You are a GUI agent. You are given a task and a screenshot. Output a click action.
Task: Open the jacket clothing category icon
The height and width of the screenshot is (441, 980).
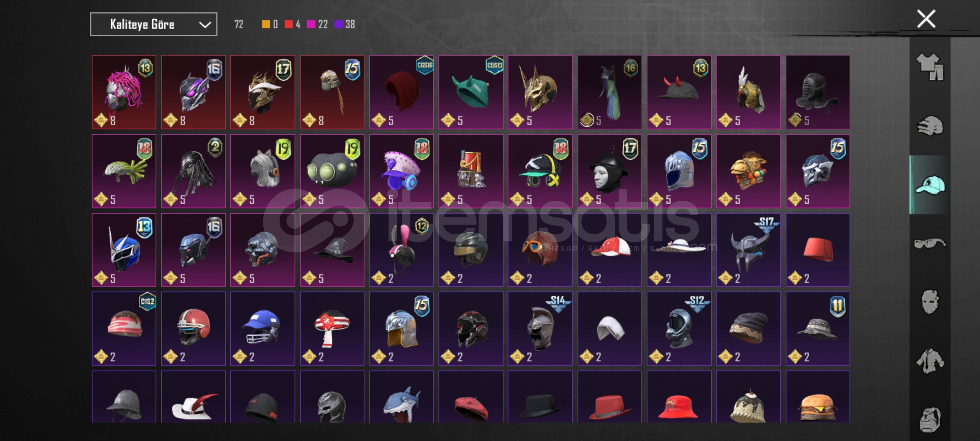[930, 361]
